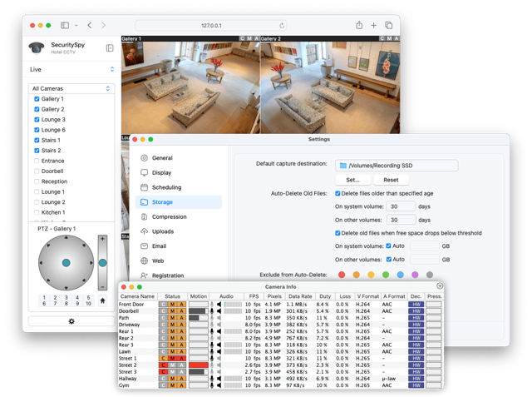Toggle Auto for system volume threshold
Screen dimensions: 532x397
[388, 246]
